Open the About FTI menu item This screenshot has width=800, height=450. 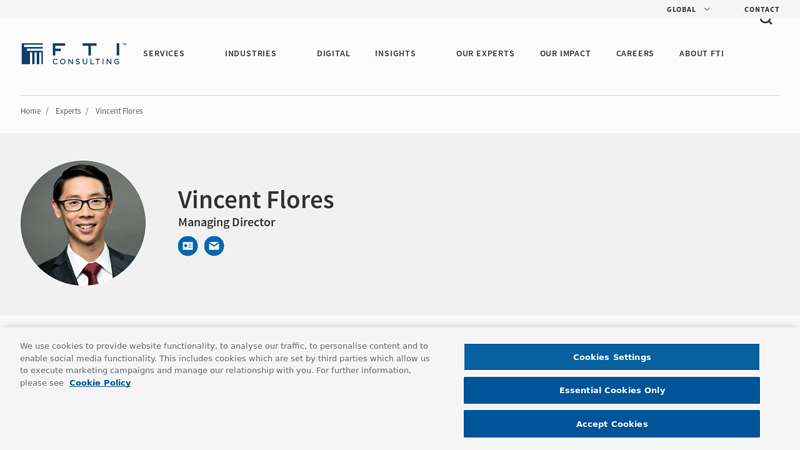[x=701, y=53]
